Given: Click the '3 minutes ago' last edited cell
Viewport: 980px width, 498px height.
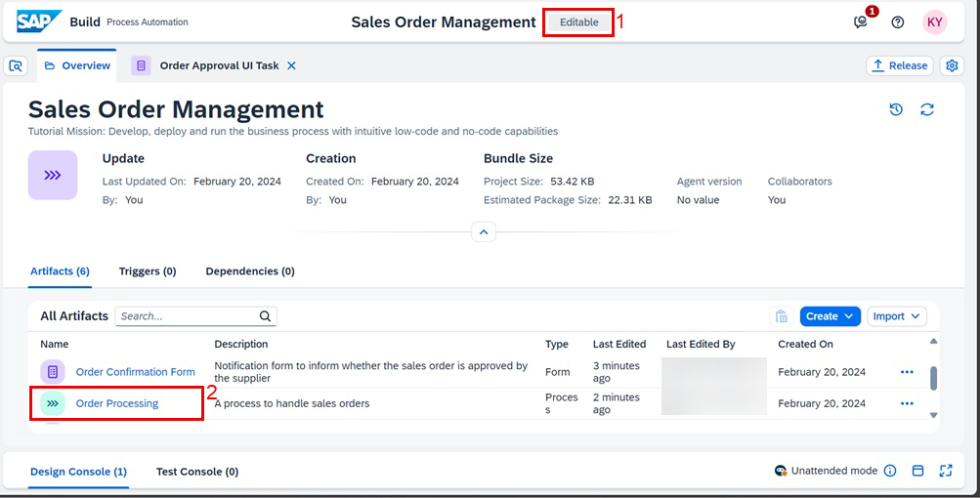Looking at the screenshot, I should (x=616, y=372).
